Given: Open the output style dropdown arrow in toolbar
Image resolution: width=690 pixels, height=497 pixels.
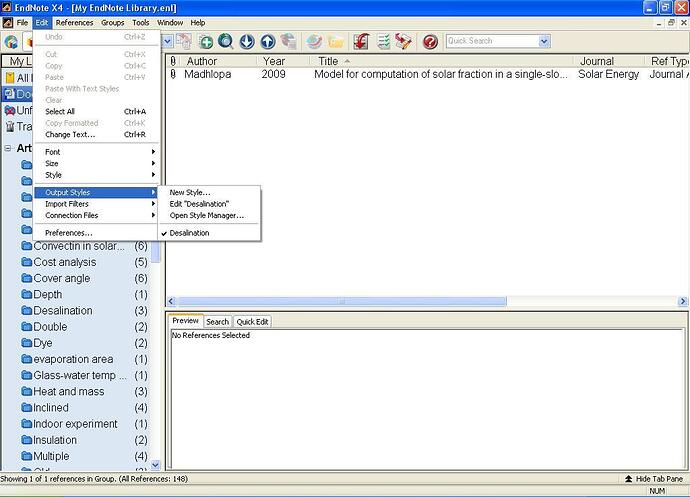Looking at the screenshot, I should [168, 41].
